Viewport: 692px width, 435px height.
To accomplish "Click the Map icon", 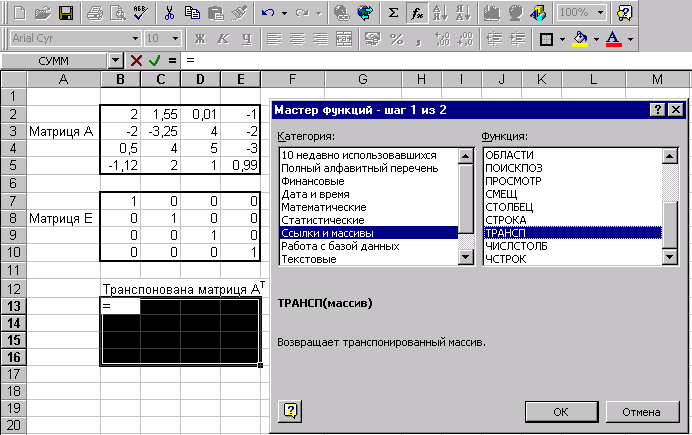I will coord(515,13).
